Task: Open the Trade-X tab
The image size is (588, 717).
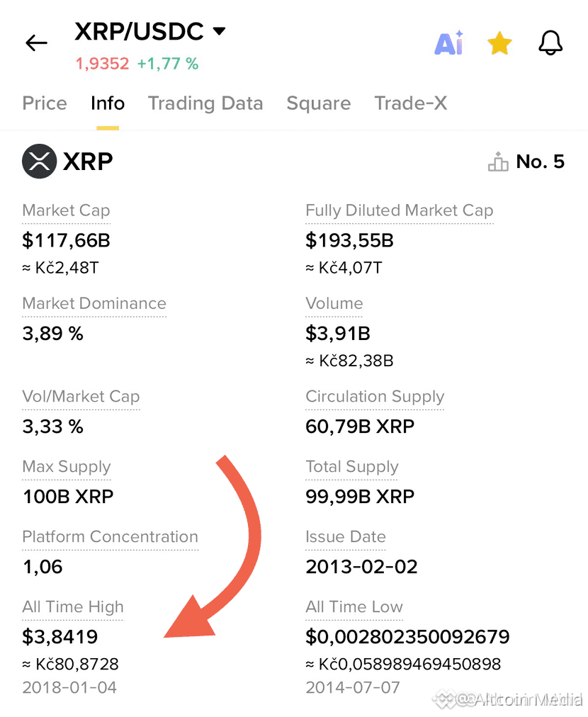Action: (x=411, y=103)
